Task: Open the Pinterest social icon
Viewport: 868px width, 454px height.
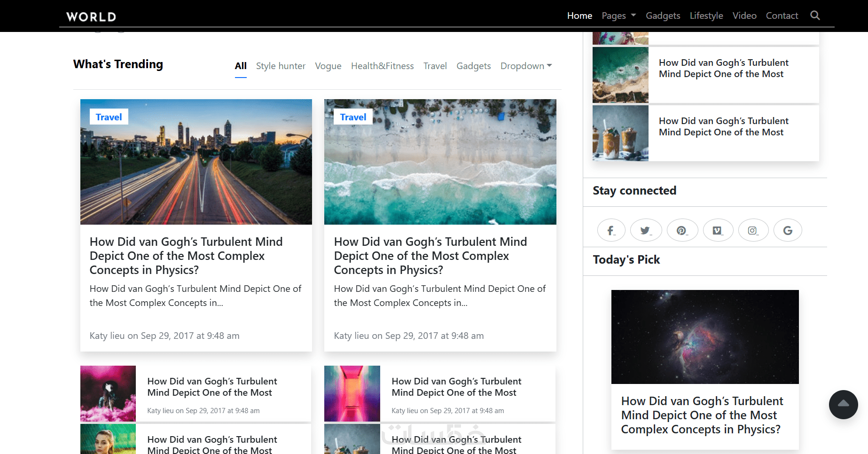Action: click(x=682, y=230)
